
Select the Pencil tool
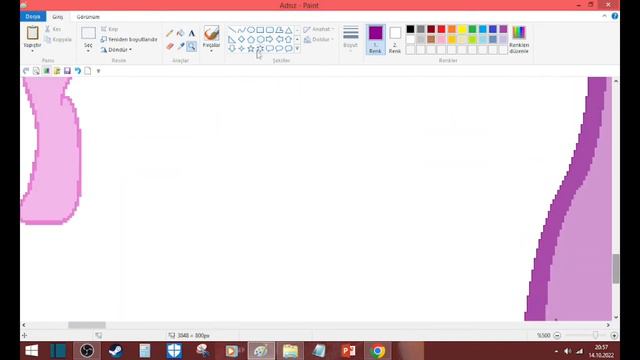[x=170, y=33]
